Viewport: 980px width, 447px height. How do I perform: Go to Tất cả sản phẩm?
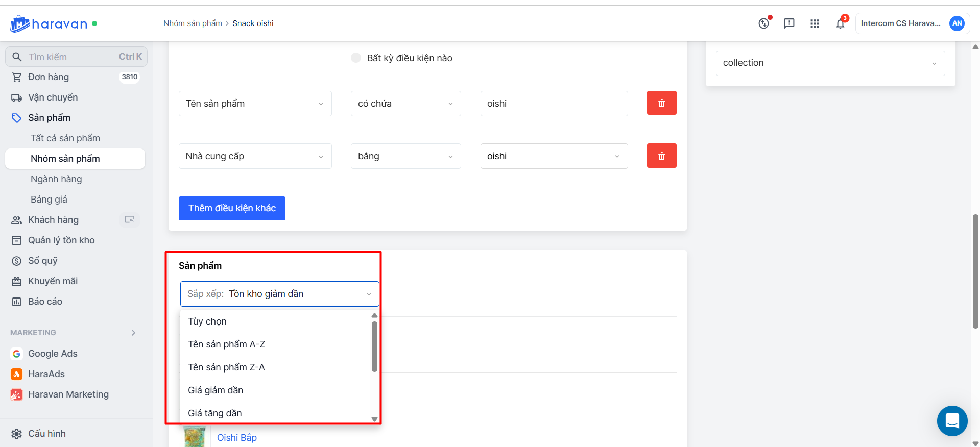pyautogui.click(x=65, y=138)
